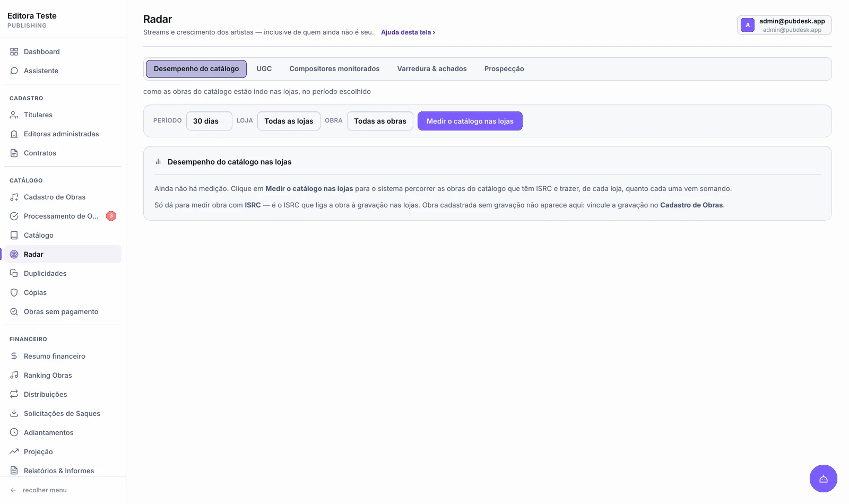Open Assistente chat bubble icon
849x504 pixels.
point(14,71)
